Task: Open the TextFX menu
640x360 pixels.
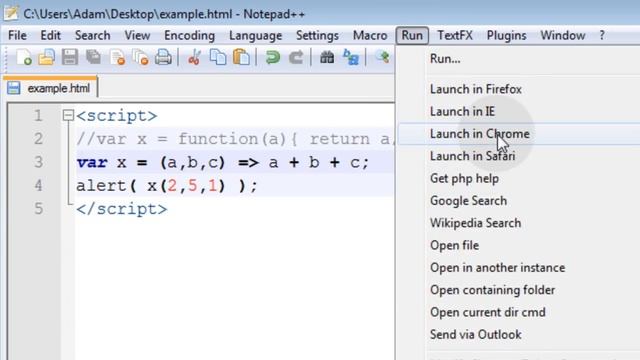Action: [455, 36]
